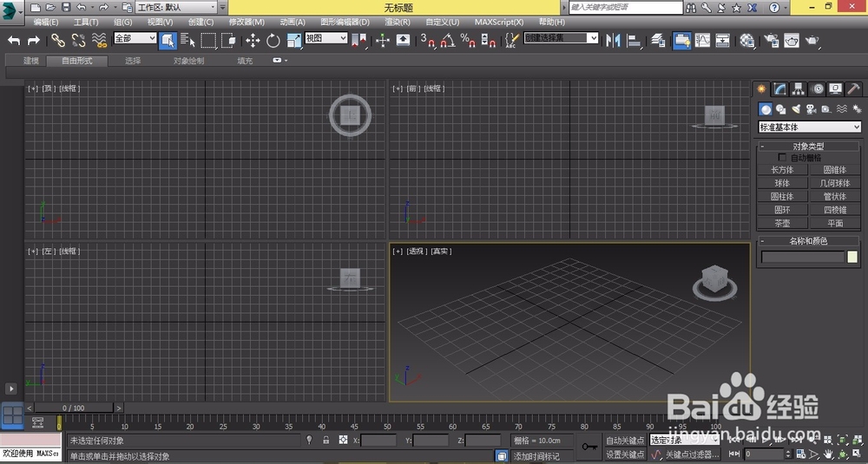Toggle the Ribbon display button
The image size is (868, 464).
tap(682, 41)
